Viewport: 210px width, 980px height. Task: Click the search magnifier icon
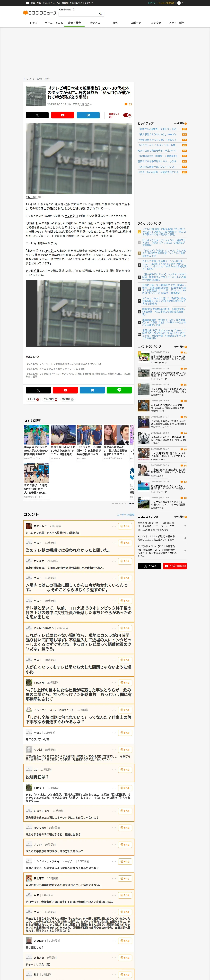coord(101,14)
